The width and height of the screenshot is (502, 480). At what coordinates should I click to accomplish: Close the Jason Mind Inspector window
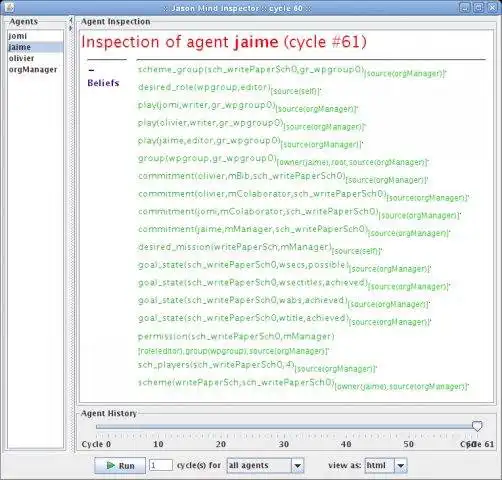coord(492,7)
